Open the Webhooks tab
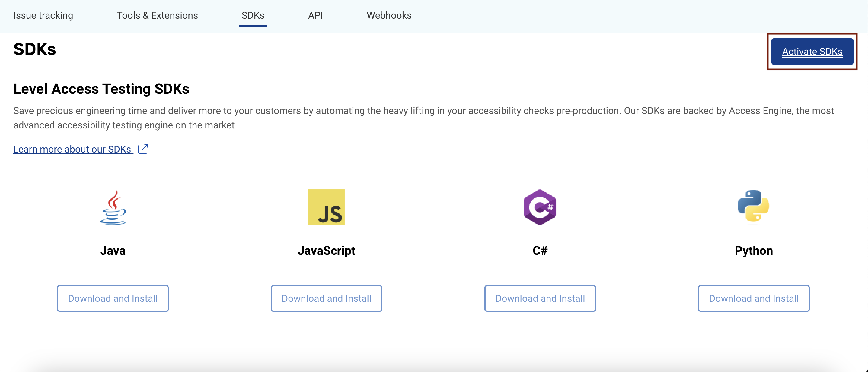The width and height of the screenshot is (868, 372). click(389, 15)
